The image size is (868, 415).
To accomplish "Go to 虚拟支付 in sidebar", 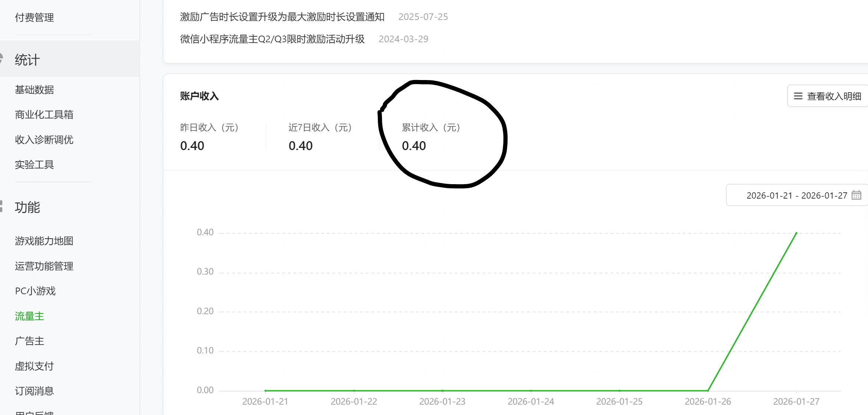I will (34, 366).
